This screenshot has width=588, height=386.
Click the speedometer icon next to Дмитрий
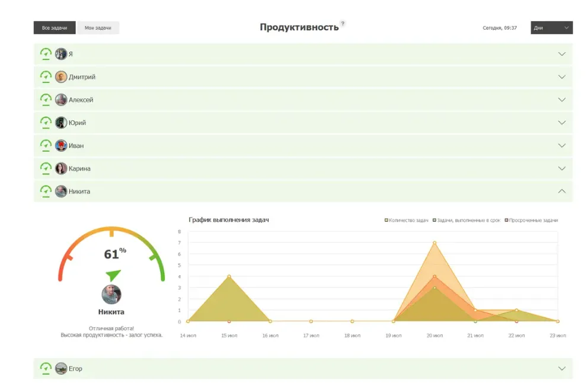click(x=46, y=76)
